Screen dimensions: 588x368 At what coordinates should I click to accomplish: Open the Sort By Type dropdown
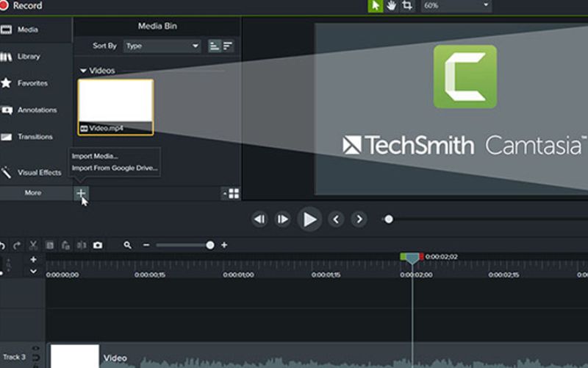(162, 46)
